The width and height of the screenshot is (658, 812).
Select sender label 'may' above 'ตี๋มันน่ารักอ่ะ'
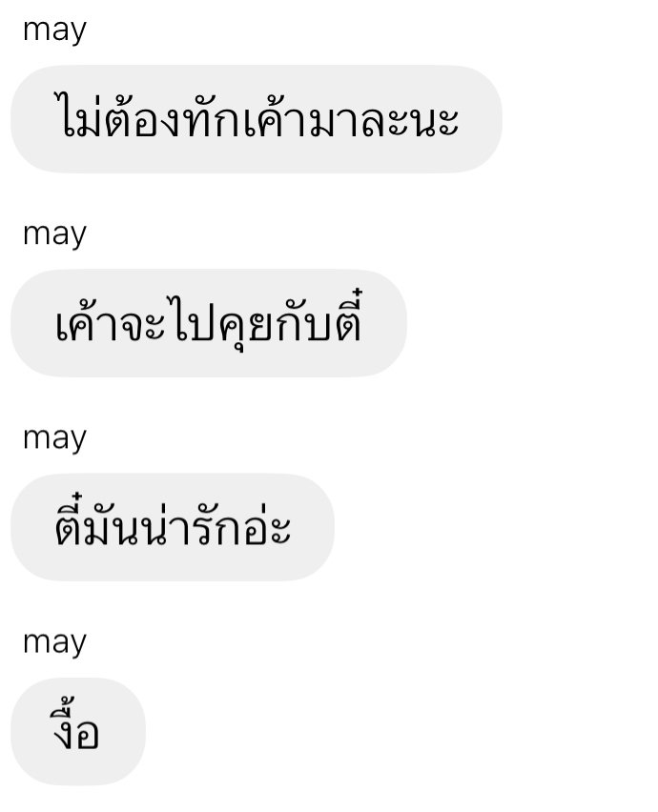(x=54, y=439)
